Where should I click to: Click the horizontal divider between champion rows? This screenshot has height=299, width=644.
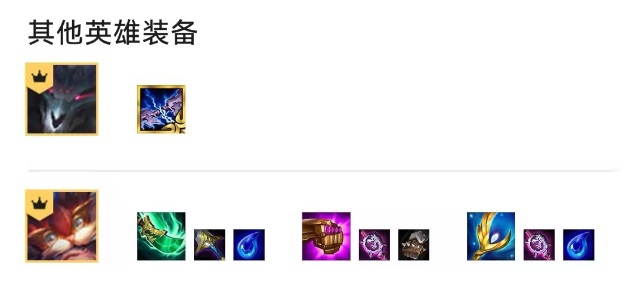click(324, 170)
